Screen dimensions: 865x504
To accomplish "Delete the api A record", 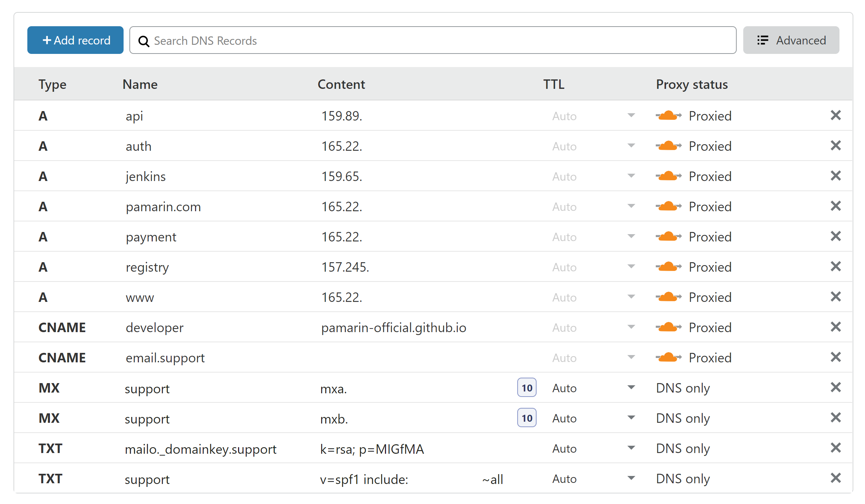I will 835,115.
